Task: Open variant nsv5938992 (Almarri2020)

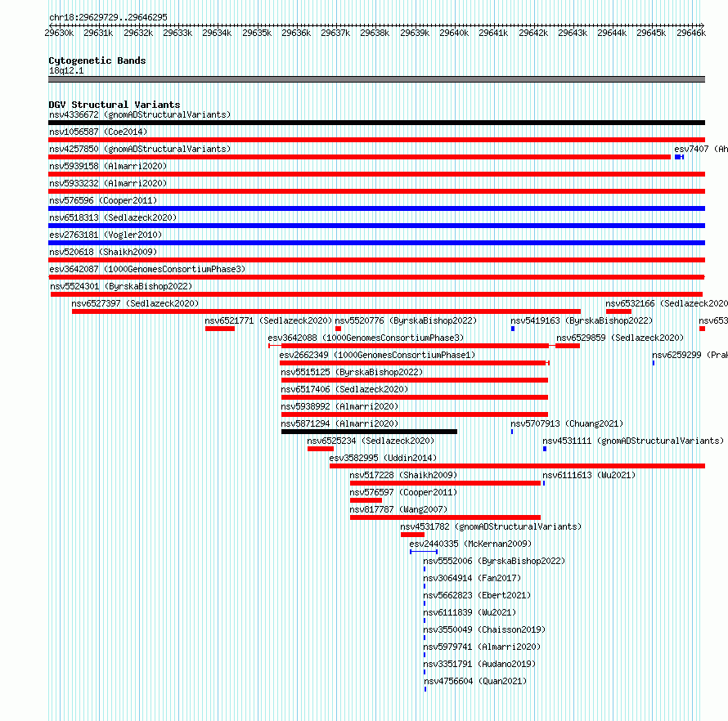Action: coord(339,406)
